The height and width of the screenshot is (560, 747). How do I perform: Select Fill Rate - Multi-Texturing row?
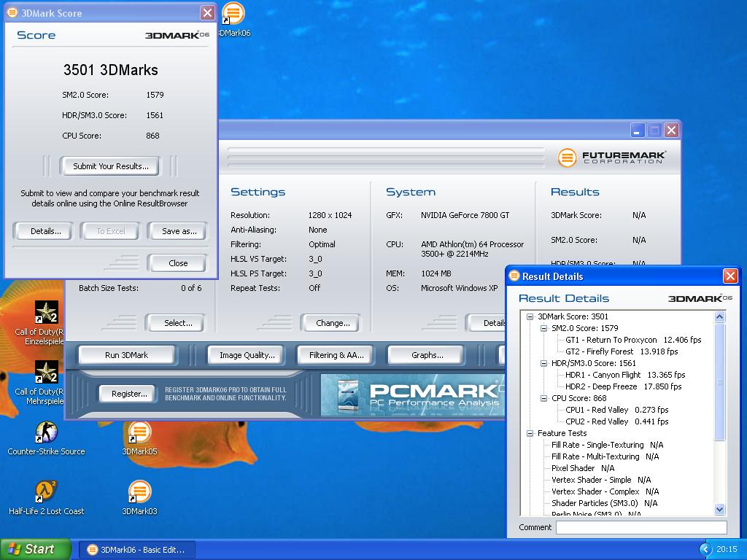coord(605,456)
